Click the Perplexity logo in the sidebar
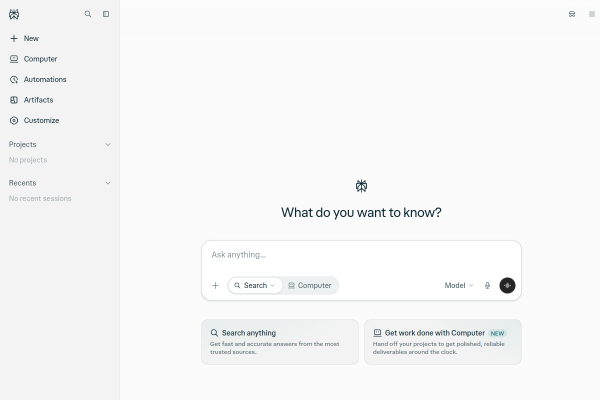600x400 pixels. click(14, 14)
